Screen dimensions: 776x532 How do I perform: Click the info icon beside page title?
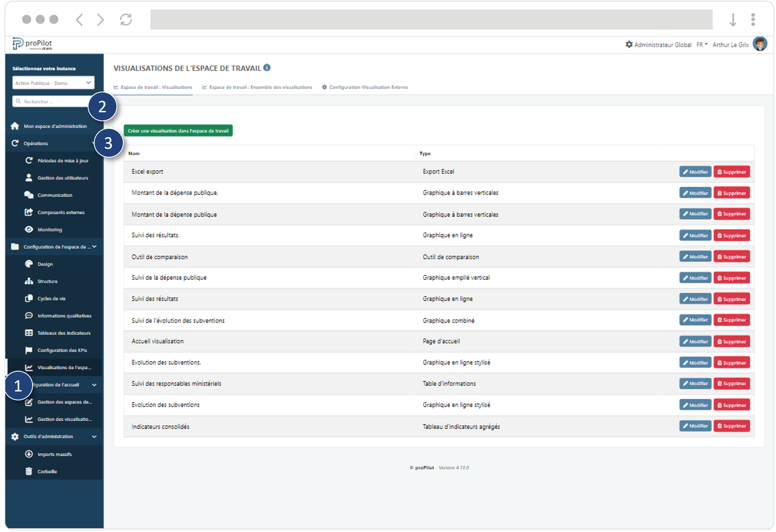tap(267, 68)
